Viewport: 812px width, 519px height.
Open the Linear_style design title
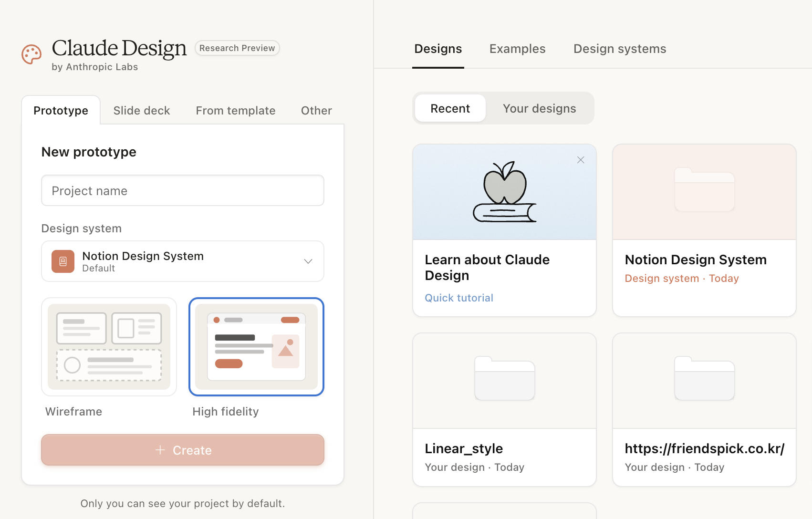pos(464,448)
